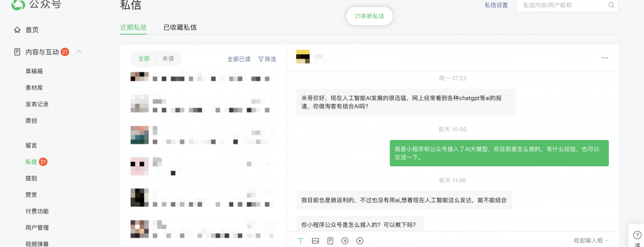Open 用户管理 in sidebar
This screenshot has height=247, width=644.
coord(37,227)
